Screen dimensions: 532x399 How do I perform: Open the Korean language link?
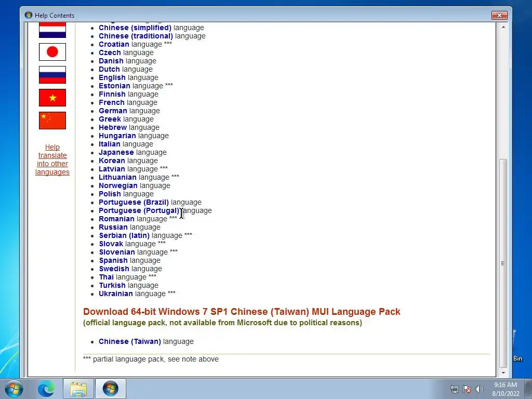(x=112, y=161)
